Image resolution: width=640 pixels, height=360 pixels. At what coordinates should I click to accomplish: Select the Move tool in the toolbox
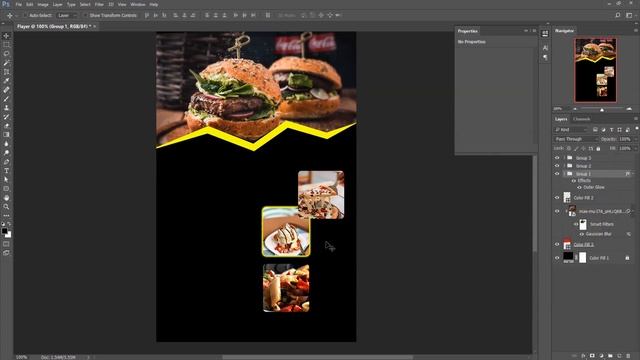coord(6,36)
